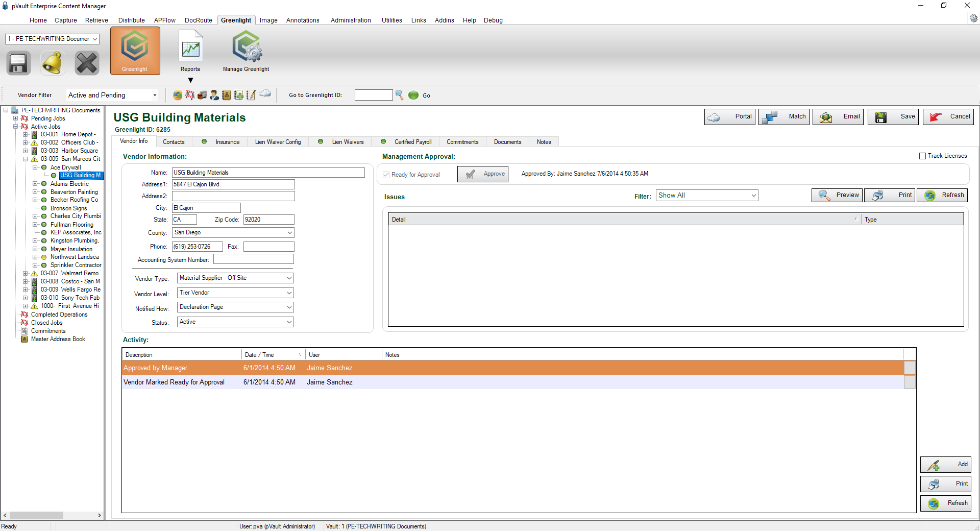Collapse 03-005 San Marcos job node

[26, 159]
